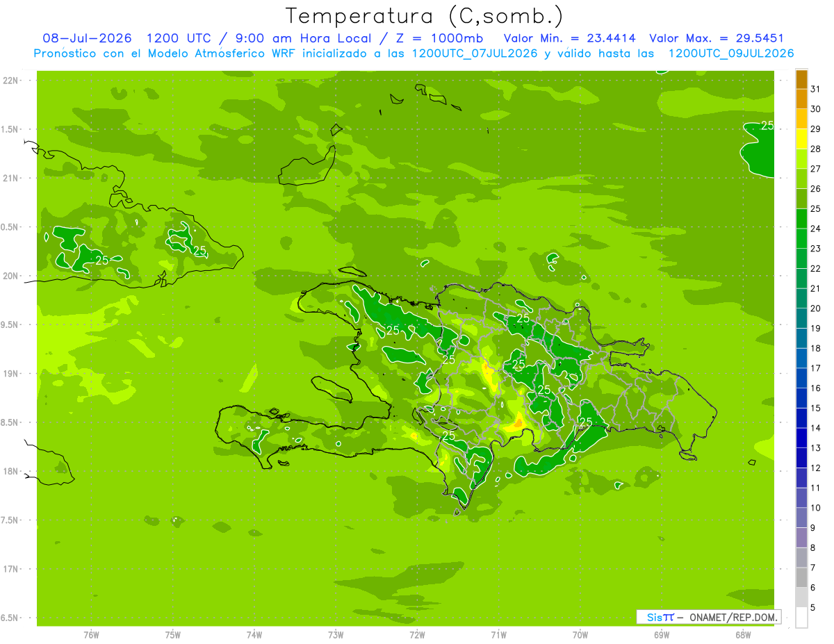Screen dimensions: 834x644
Task: Click the "75W" longitude label
Action: click(173, 635)
